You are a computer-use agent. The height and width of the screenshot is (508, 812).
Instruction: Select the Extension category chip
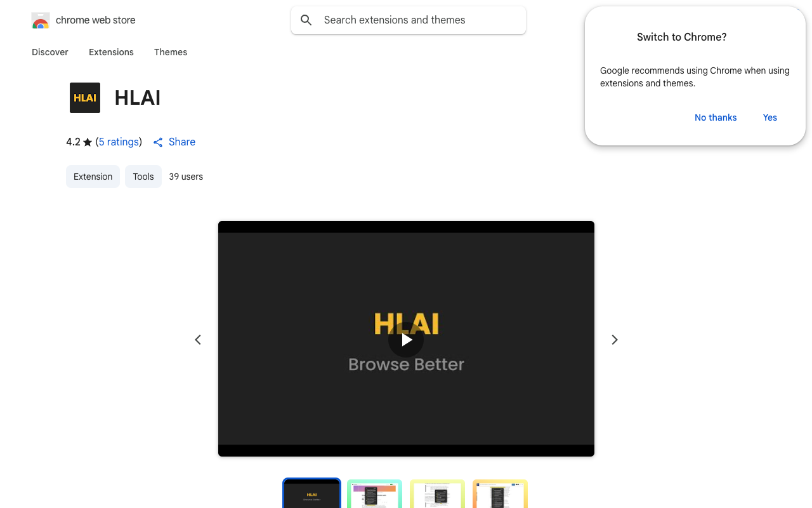(93, 177)
